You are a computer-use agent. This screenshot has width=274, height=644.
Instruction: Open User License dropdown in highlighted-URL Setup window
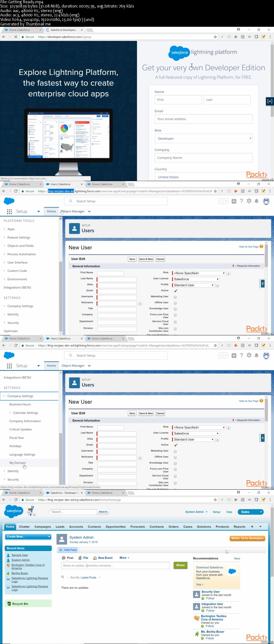pos(196,279)
